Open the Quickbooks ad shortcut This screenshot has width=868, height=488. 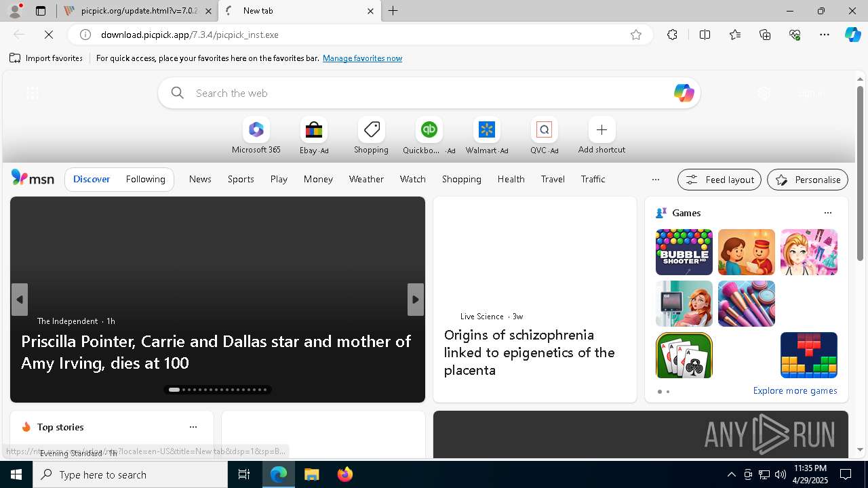tap(429, 136)
